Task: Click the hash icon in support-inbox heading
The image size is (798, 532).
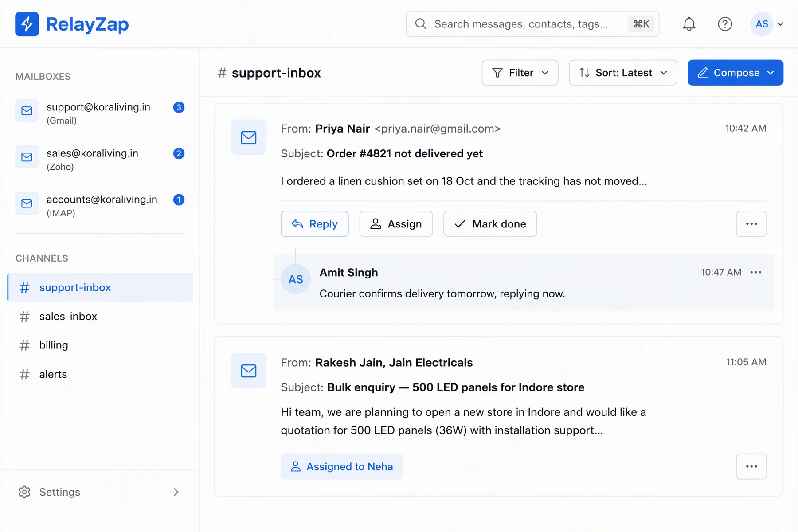Action: 222,73
